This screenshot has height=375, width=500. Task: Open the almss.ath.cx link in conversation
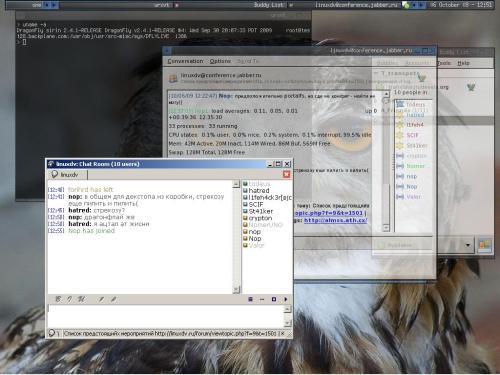[x=335, y=220]
